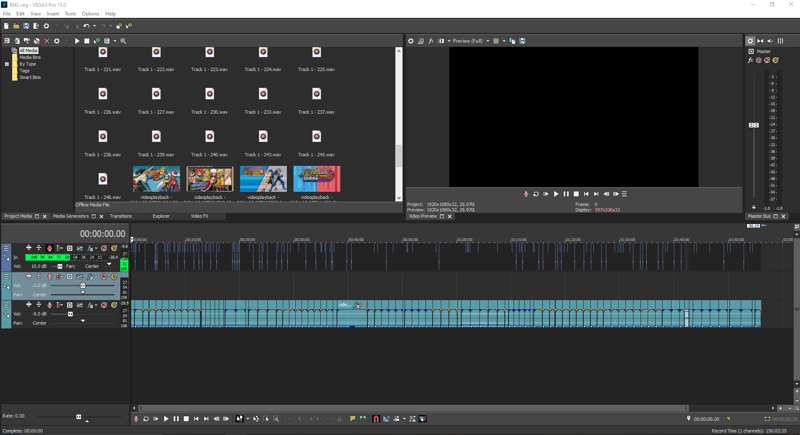Select the Media Bins tree folder
This screenshot has width=800, height=435.
pyautogui.click(x=30, y=57)
